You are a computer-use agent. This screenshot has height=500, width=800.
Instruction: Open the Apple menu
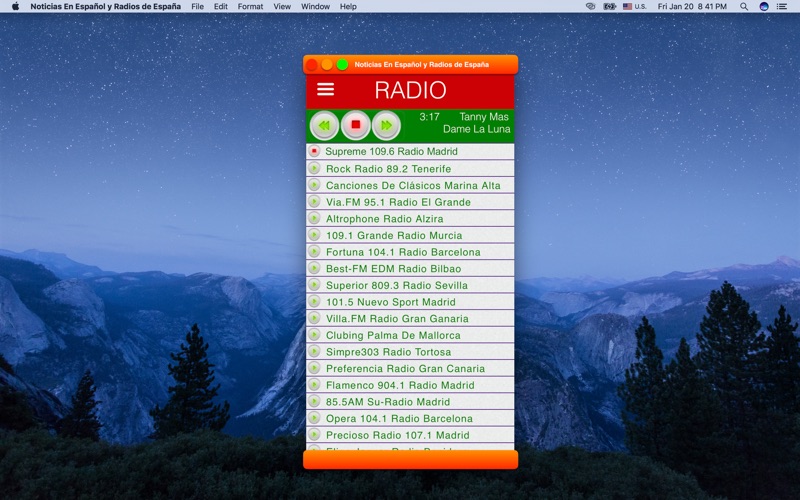click(15, 7)
